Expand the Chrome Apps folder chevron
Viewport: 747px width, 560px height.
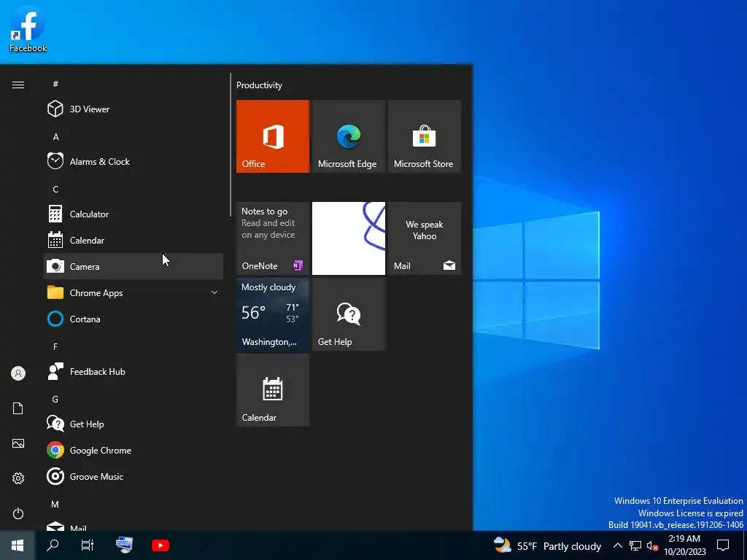214,292
